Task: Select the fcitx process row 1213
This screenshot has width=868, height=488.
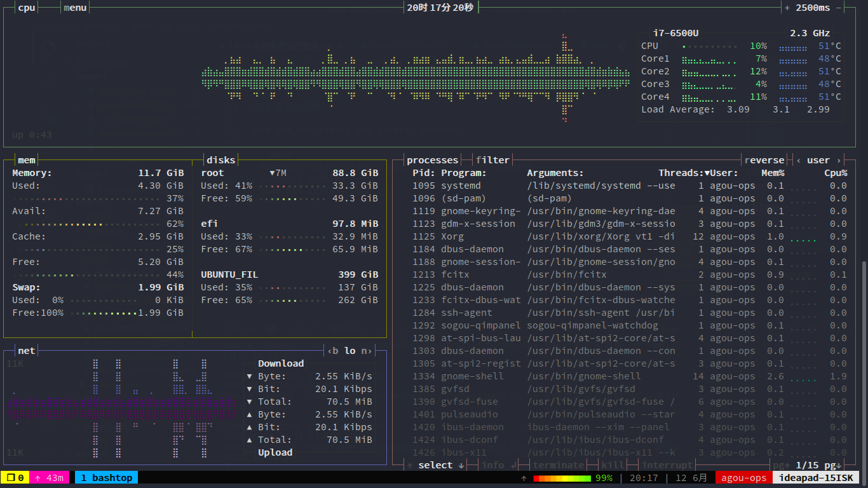Action: click(629, 274)
